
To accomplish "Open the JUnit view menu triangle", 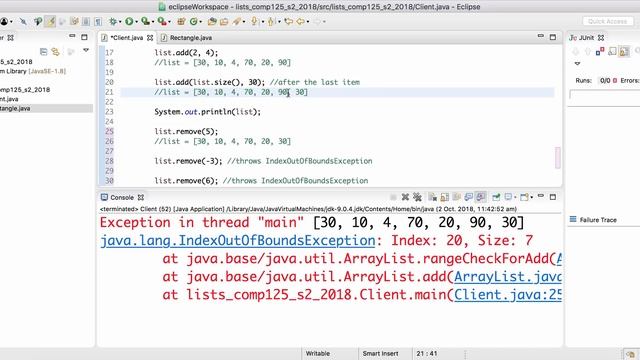I will coord(577,63).
